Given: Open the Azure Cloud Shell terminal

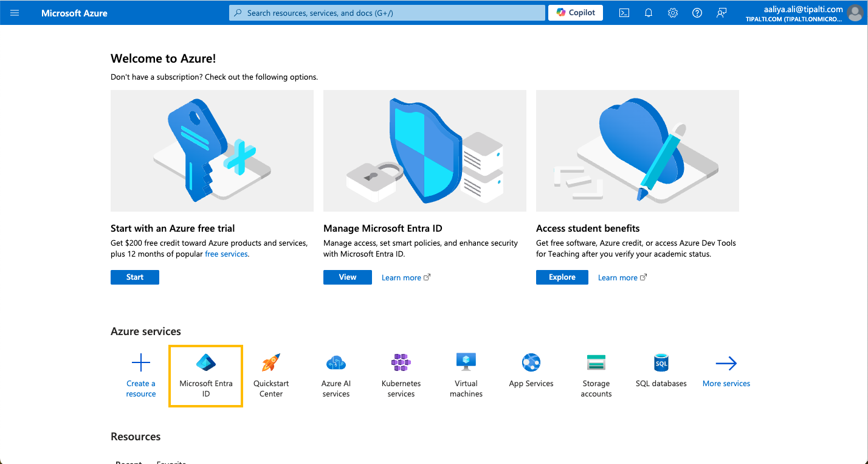Looking at the screenshot, I should 624,12.
